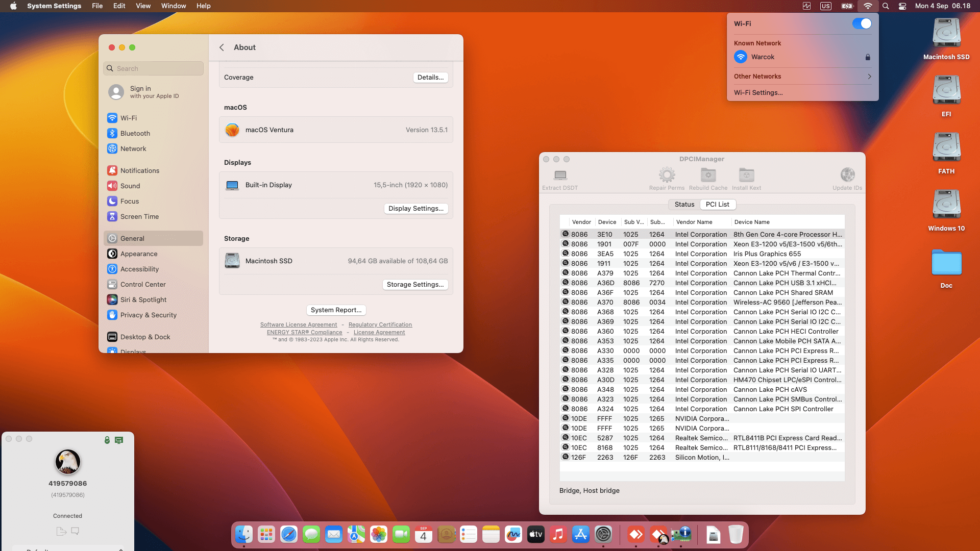Click Display Settings button
The height and width of the screenshot is (551, 980).
pyautogui.click(x=415, y=209)
